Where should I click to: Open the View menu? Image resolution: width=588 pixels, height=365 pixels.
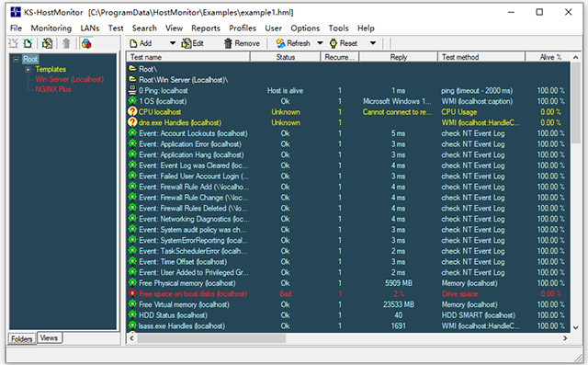pyautogui.click(x=174, y=29)
